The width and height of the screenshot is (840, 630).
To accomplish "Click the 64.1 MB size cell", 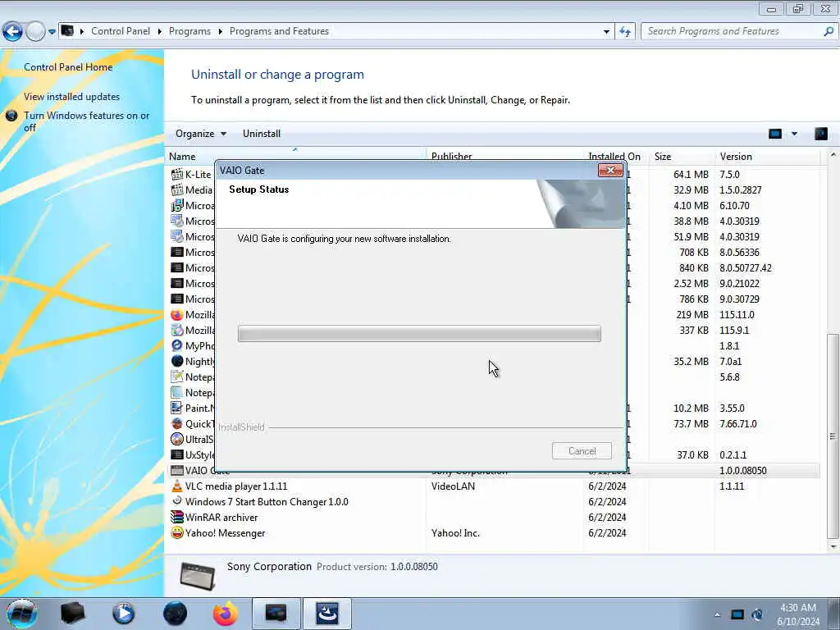I will (x=691, y=175).
